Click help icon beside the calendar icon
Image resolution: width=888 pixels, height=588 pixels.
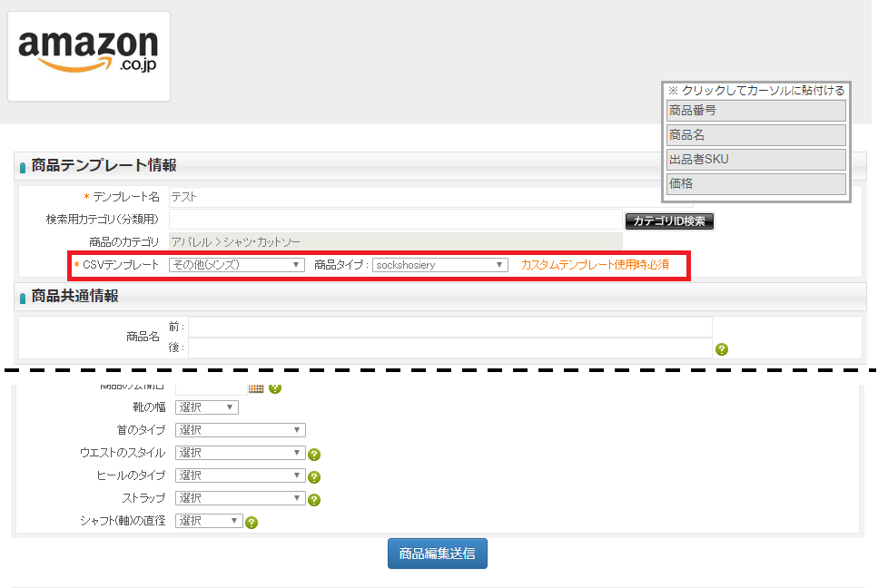(x=275, y=387)
